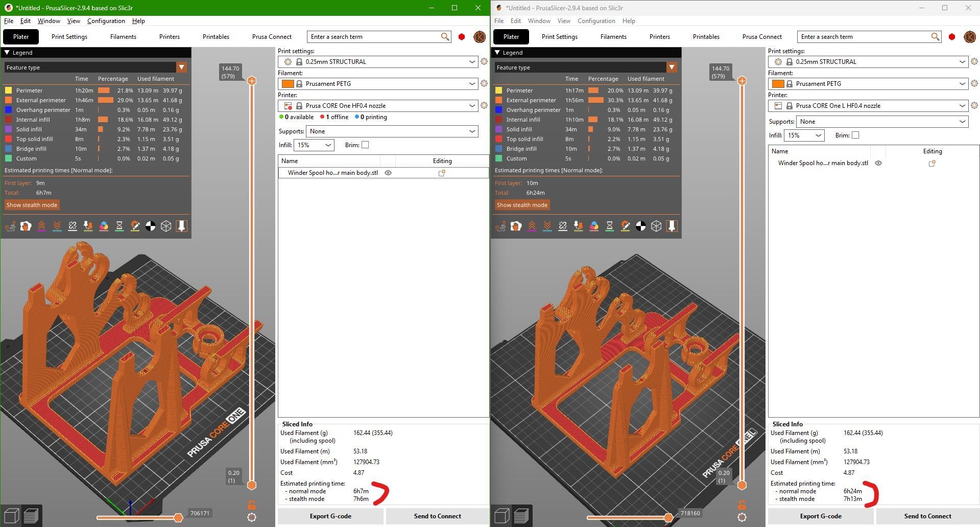980x527 pixels.
Task: Click Export G-code in left window
Action: pos(330,516)
